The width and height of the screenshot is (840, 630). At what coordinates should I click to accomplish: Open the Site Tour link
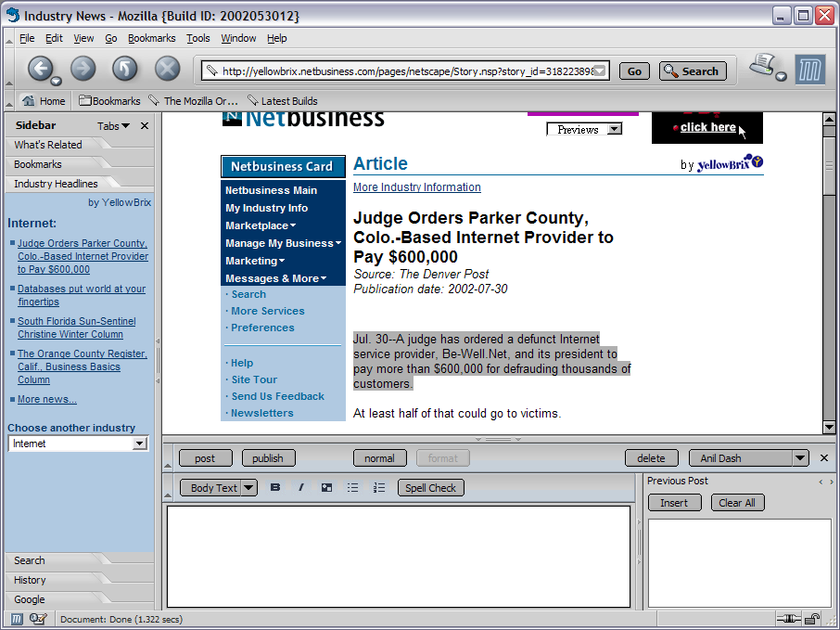[254, 379]
